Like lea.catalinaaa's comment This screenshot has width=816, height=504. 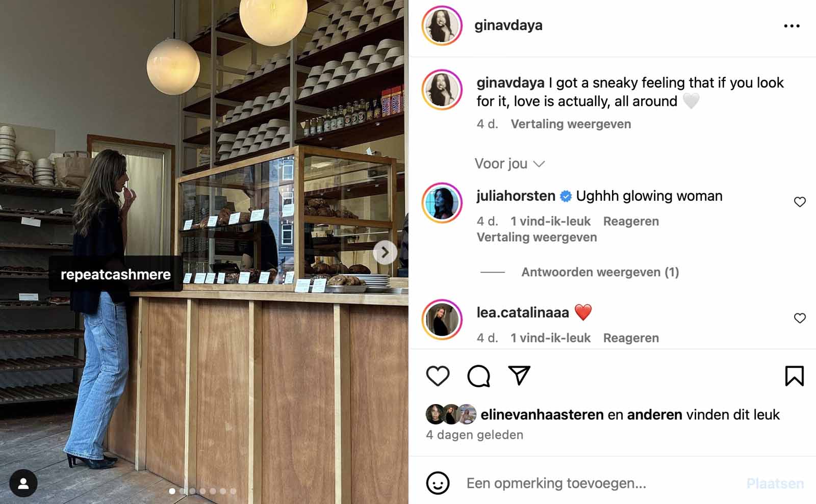pos(800,318)
